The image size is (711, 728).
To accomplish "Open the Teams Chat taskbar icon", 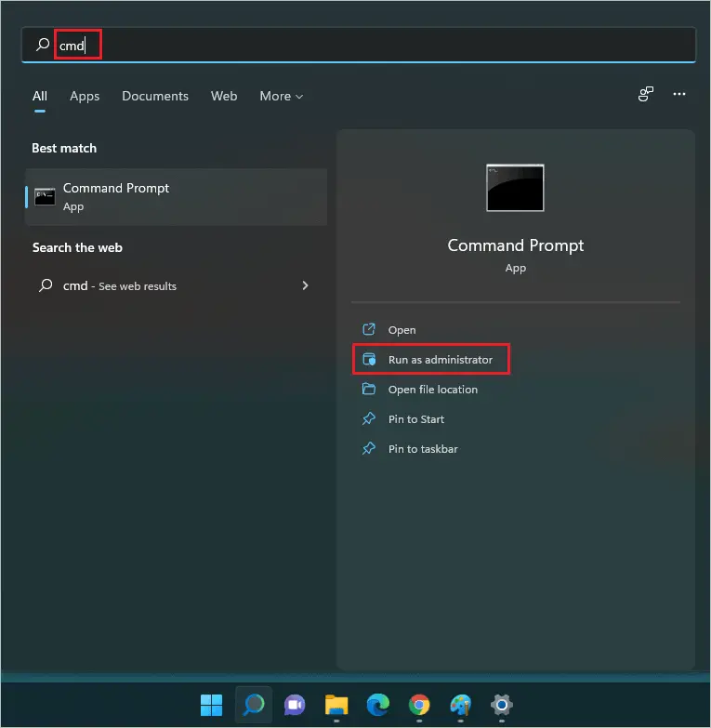I will pos(295,706).
